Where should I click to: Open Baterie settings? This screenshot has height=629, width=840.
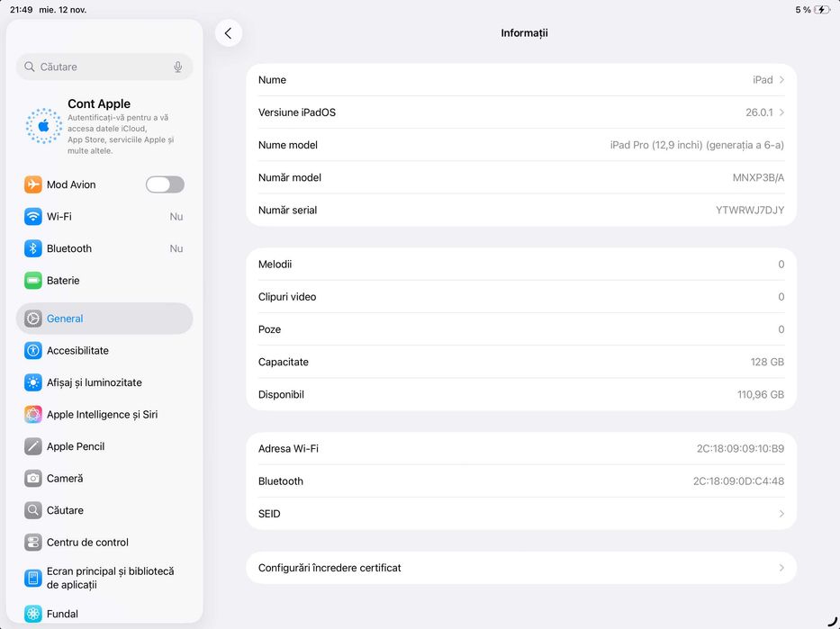coord(104,281)
